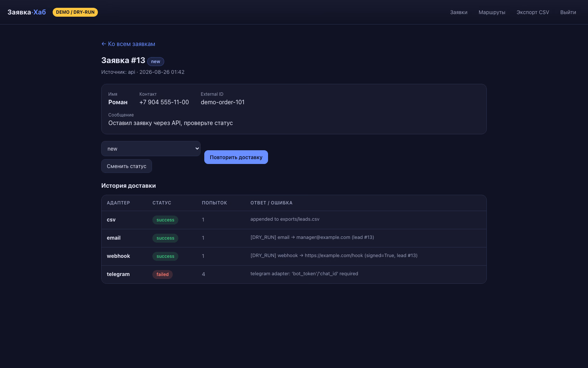Click the "webhook" adapter cell

coord(118,256)
